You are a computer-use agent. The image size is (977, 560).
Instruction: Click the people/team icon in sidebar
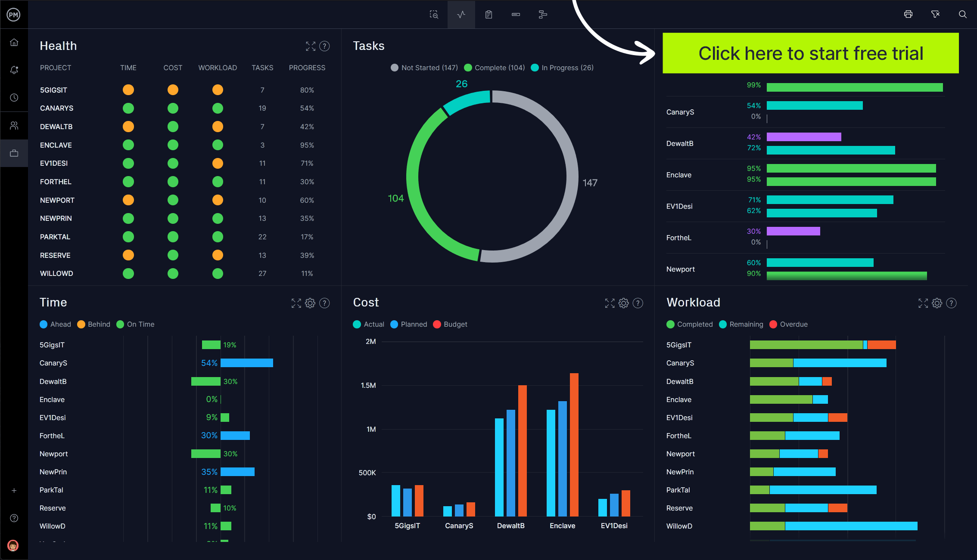tap(15, 126)
